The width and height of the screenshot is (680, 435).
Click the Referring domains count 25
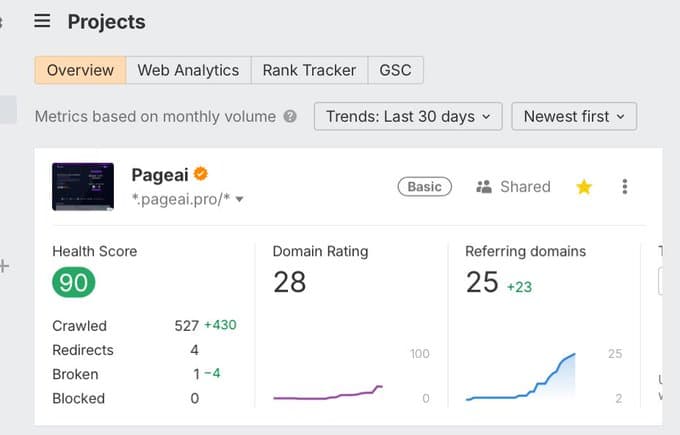482,283
